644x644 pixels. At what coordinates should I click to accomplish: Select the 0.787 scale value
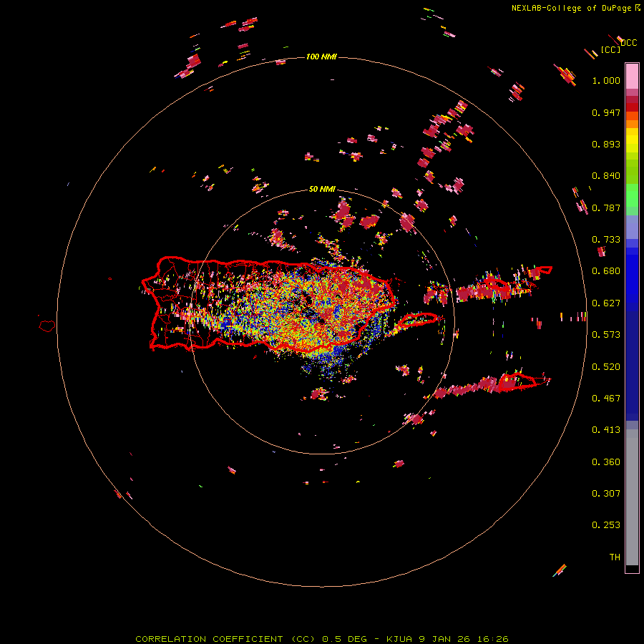606,208
